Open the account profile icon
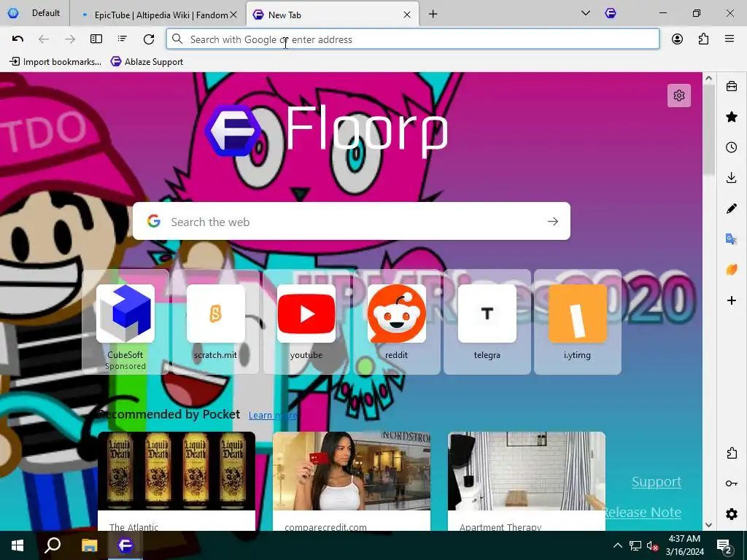Image resolution: width=747 pixels, height=560 pixels. (x=677, y=39)
